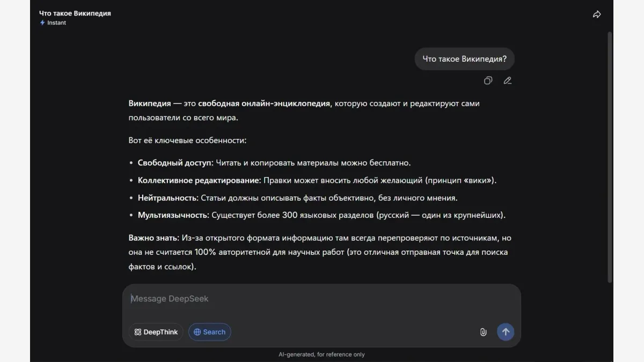Toggle the Search mode button

coord(209,332)
